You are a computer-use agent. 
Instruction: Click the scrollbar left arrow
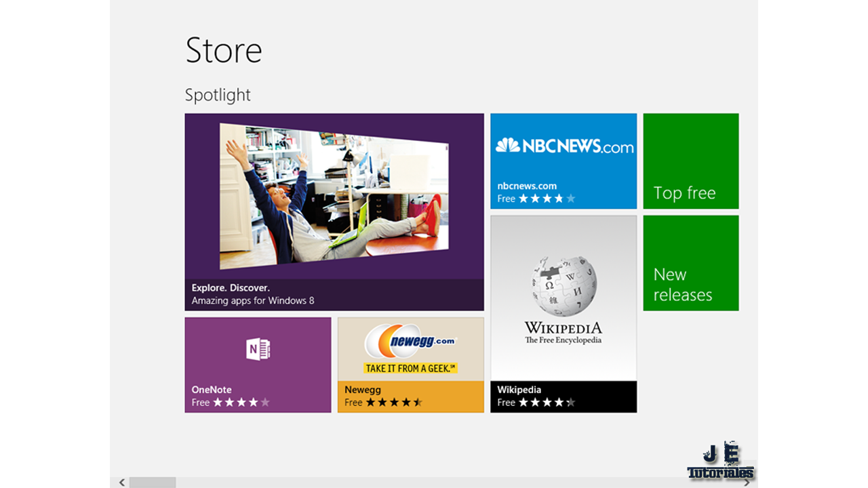122,483
